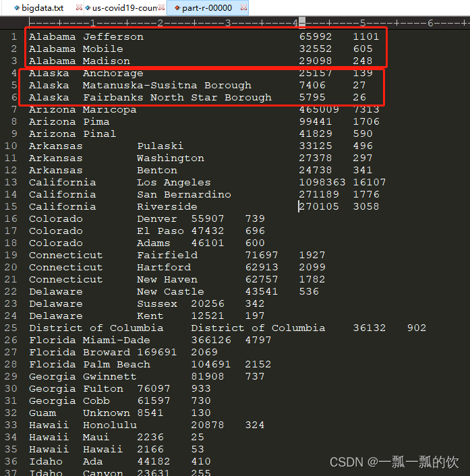Click the text 'Hartford' on line 20
The width and height of the screenshot is (470, 476).
[164, 268]
